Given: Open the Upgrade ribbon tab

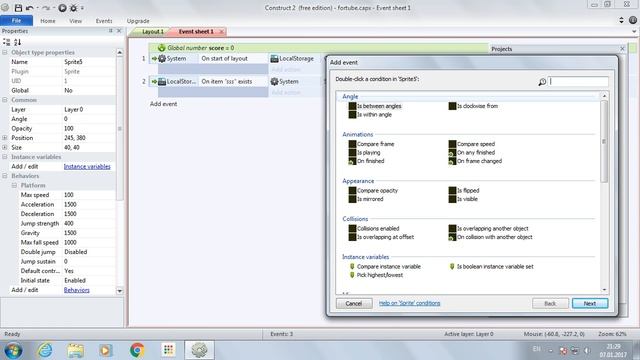Looking at the screenshot, I should click(138, 21).
